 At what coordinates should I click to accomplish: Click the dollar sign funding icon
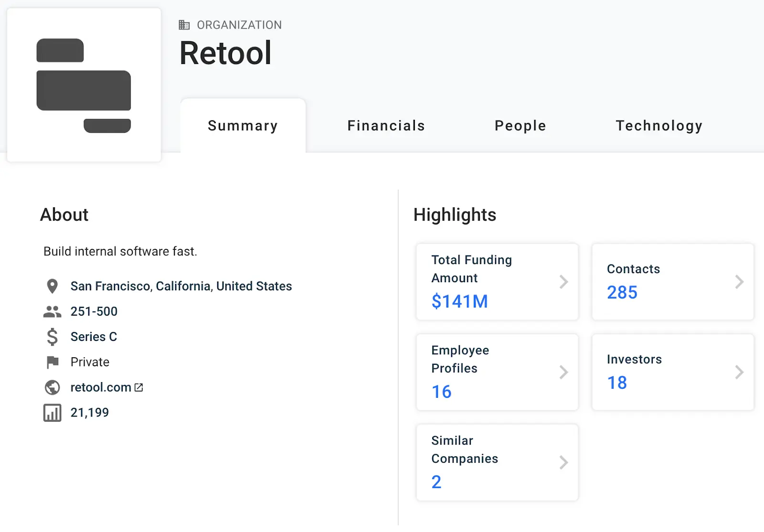coord(52,337)
